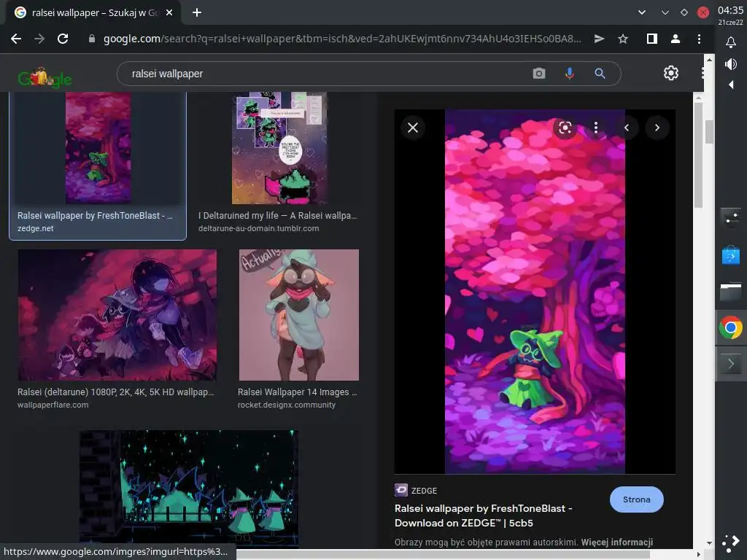Open a new browser tab
This screenshot has width=747, height=560.
coord(197,13)
